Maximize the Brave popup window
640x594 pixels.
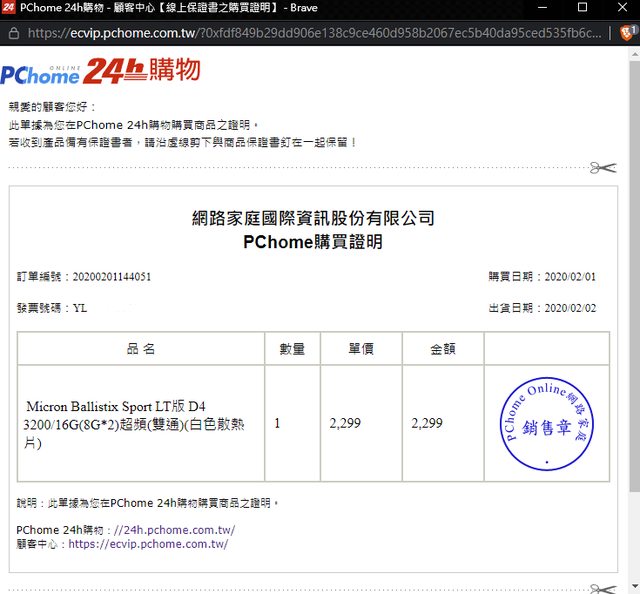coord(581,8)
